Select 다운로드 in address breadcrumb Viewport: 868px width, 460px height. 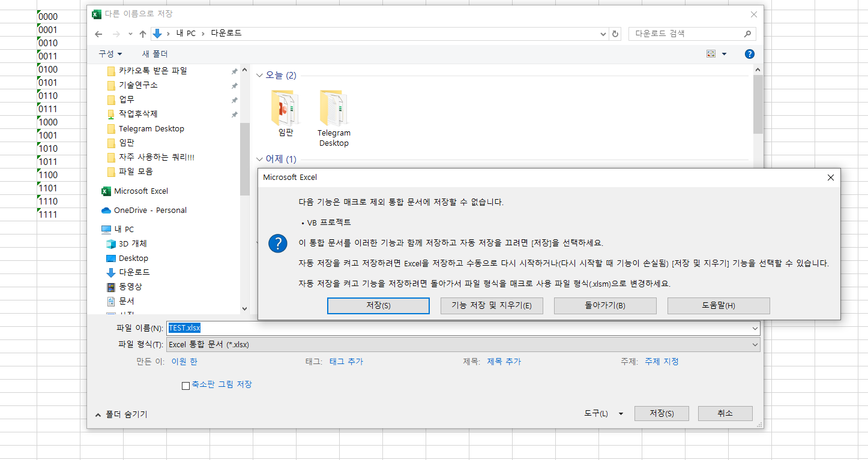pyautogui.click(x=226, y=34)
